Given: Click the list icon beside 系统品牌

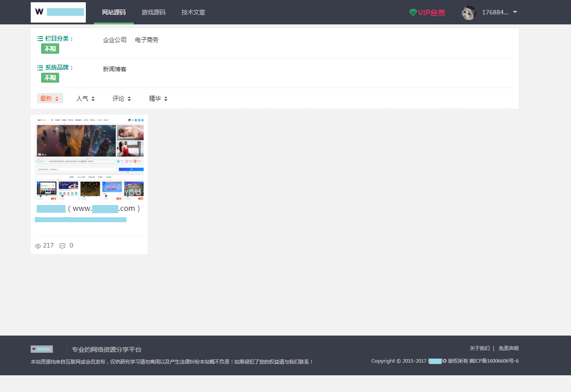Looking at the screenshot, I should 40,68.
